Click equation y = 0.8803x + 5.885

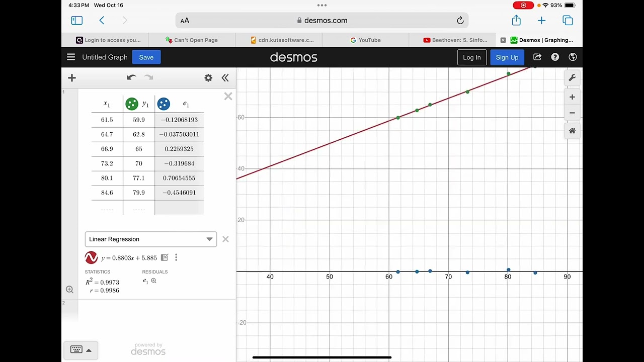pyautogui.click(x=129, y=258)
